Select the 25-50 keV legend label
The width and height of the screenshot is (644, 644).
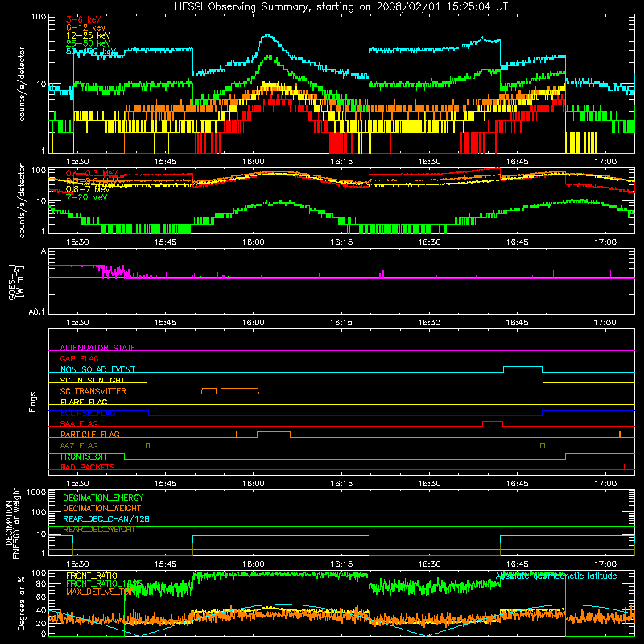(89, 43)
